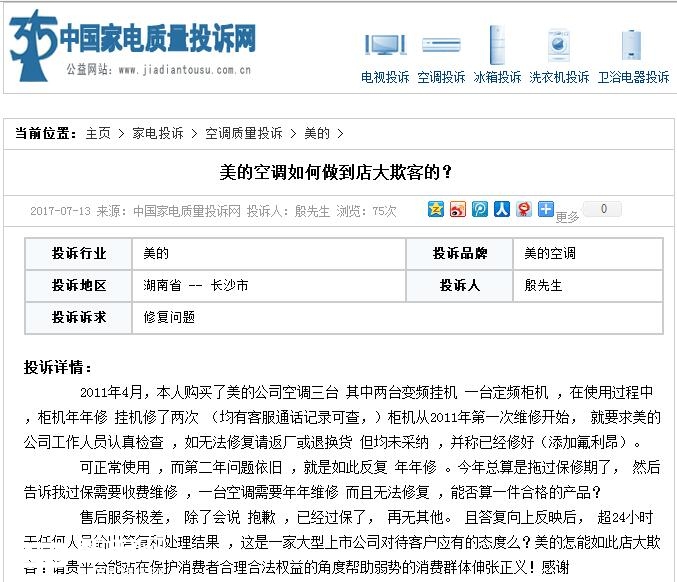Viewport: 677px width, 582px height.
Task: Click the 投诉行业 table header cell
Action: point(79,253)
